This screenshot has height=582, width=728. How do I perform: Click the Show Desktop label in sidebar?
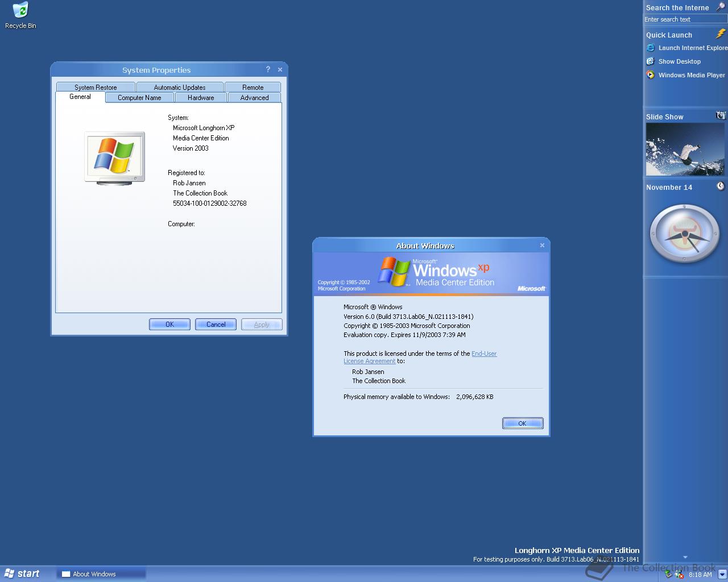(x=679, y=61)
